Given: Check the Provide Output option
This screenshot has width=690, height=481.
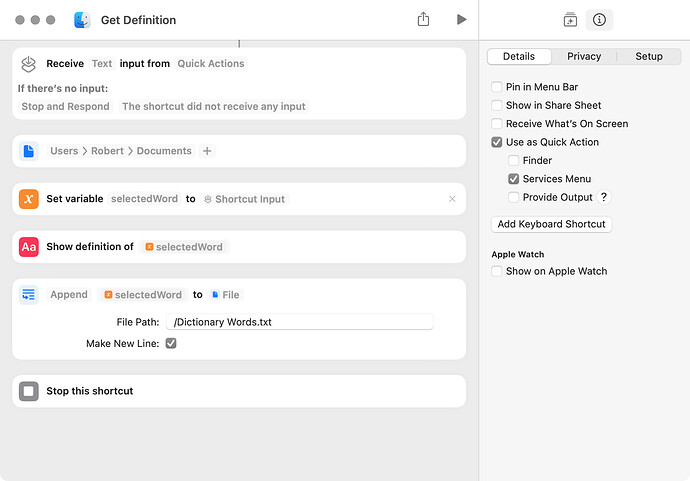Looking at the screenshot, I should 513,197.
